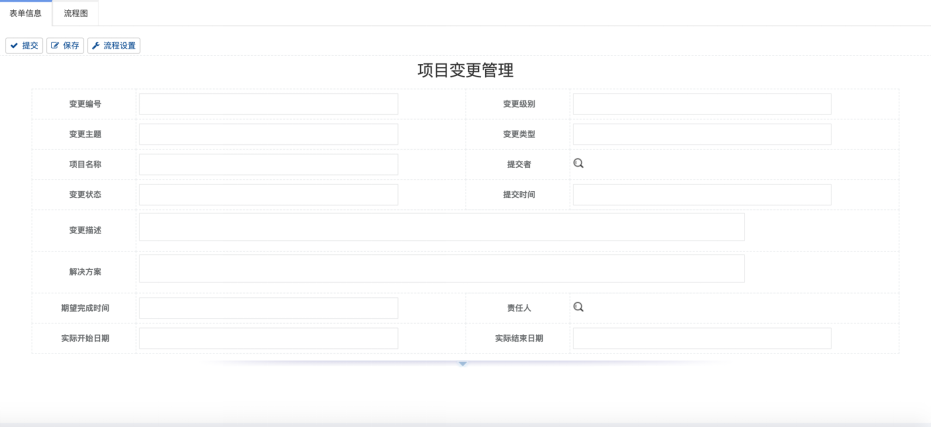Expand the down-arrow below the form

463,363
